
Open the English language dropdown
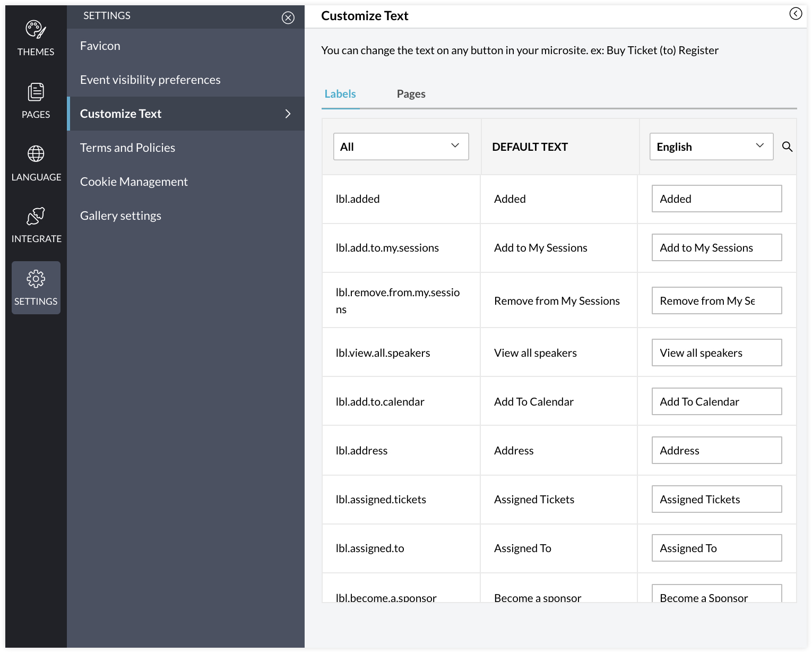[711, 147]
